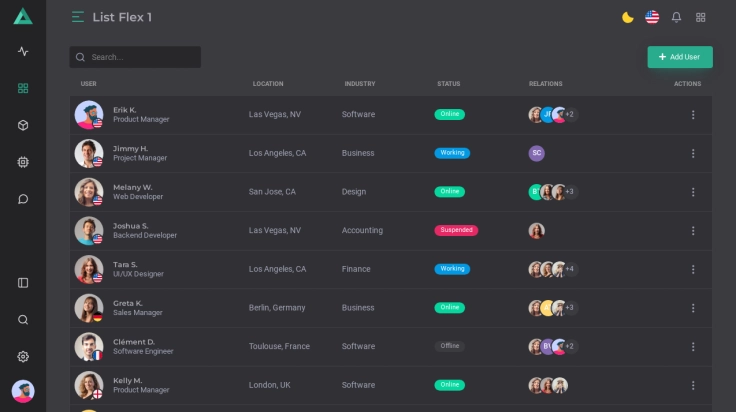Click the apps grid icon in header
The height and width of the screenshot is (412, 736).
pos(701,17)
